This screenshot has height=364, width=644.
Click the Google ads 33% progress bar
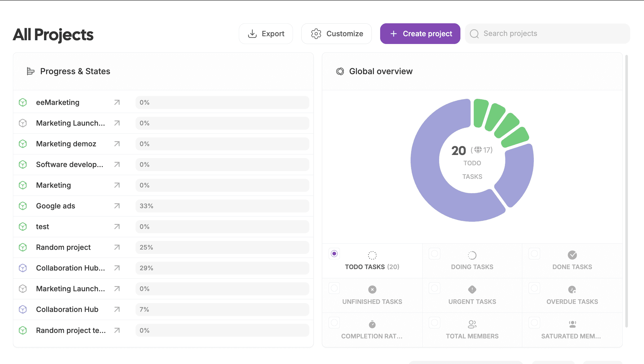(x=222, y=206)
